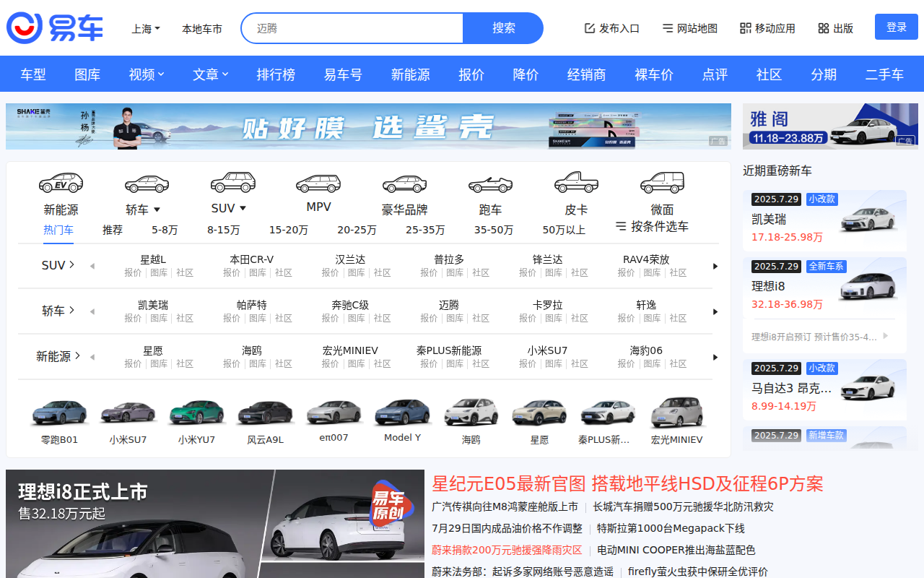
Task: Choose the MPV category icon
Action: pos(318,183)
